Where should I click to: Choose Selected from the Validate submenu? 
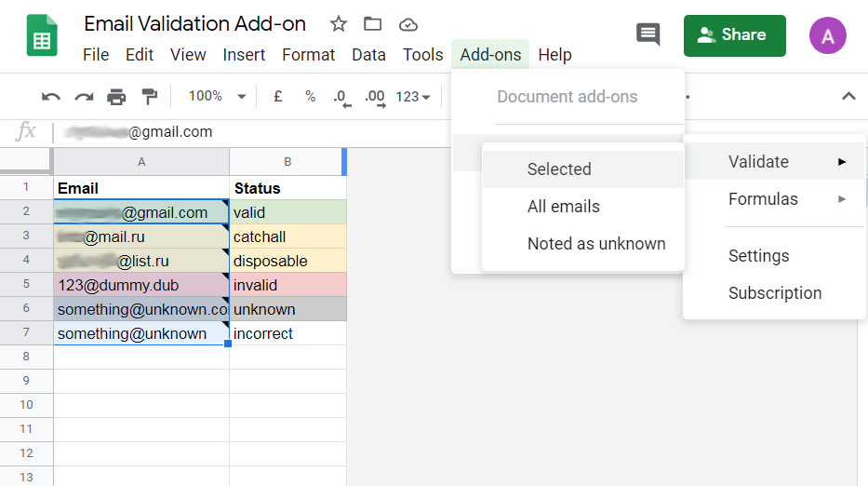[559, 169]
